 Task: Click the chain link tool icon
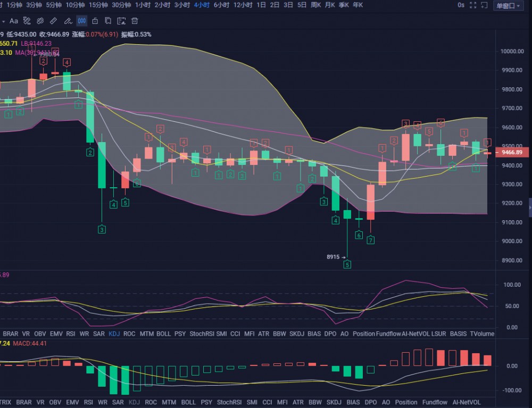click(40, 21)
